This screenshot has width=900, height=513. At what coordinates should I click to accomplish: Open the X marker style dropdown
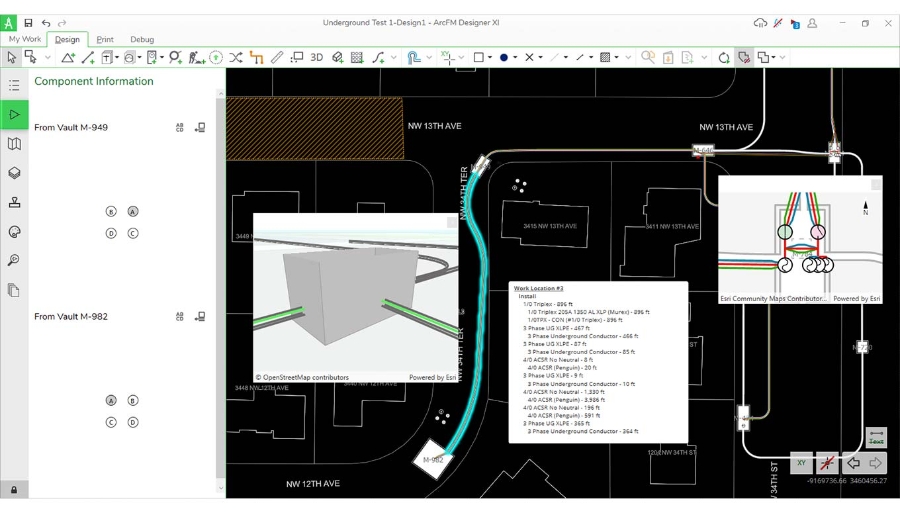pyautogui.click(x=541, y=58)
